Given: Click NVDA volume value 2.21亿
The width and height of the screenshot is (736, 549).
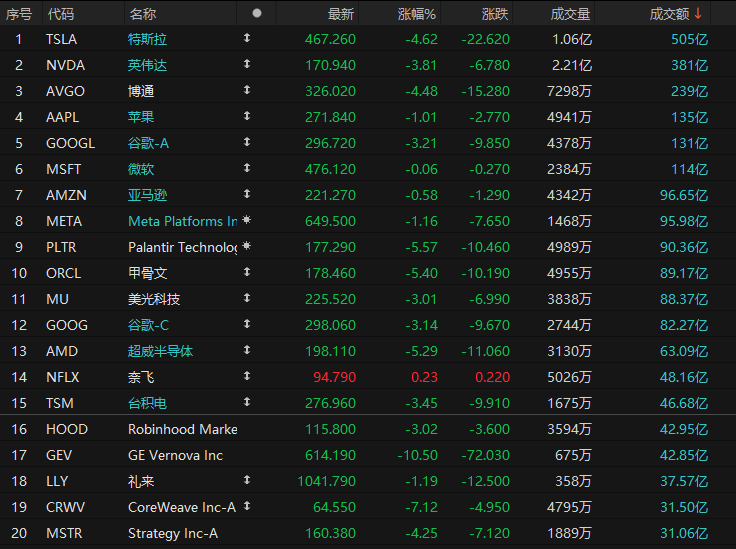Looking at the screenshot, I should pos(572,65).
